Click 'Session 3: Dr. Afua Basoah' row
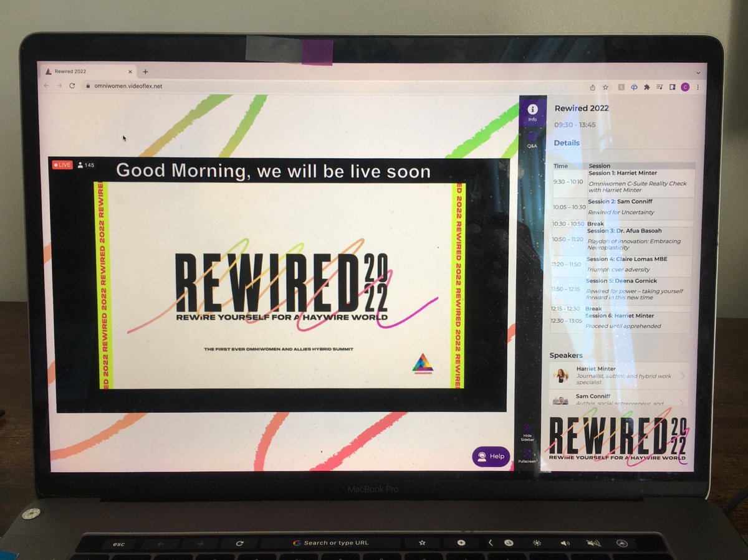Viewport: 748px width, 560px height. coord(623,240)
